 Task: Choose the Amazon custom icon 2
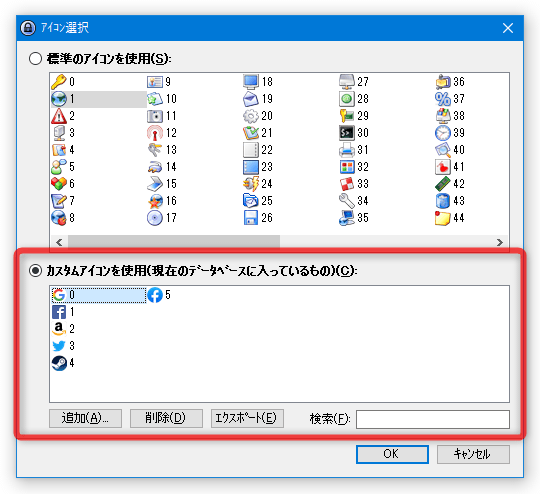coord(59,329)
